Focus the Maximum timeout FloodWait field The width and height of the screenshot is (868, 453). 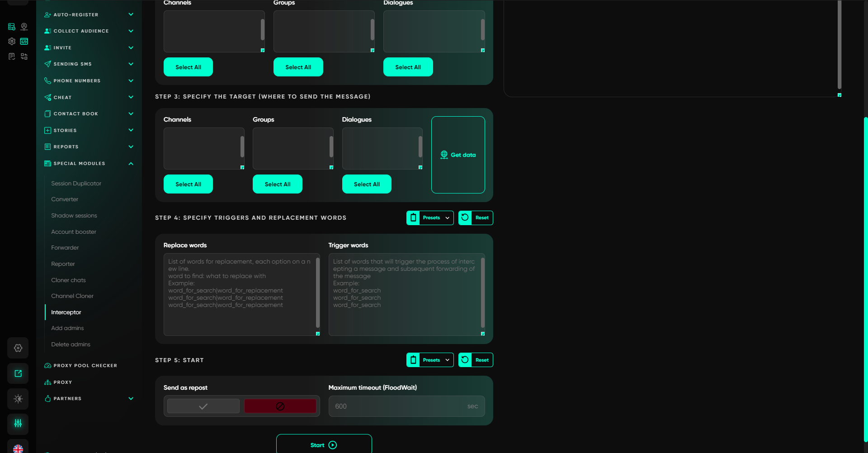point(406,406)
